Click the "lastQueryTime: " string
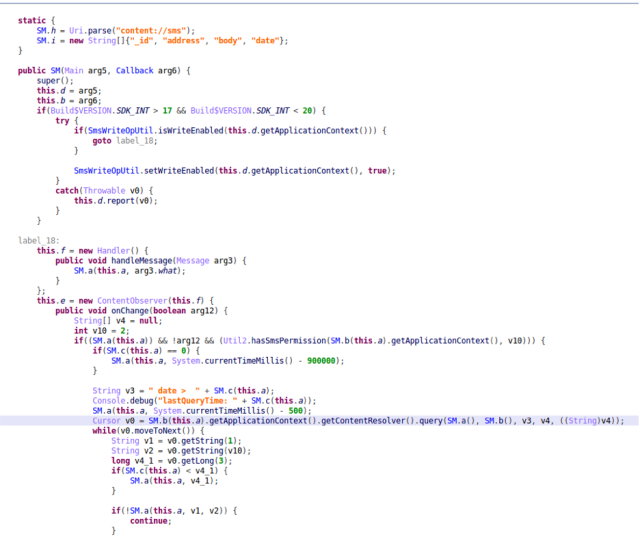The width and height of the screenshot is (640, 543). click(x=198, y=401)
